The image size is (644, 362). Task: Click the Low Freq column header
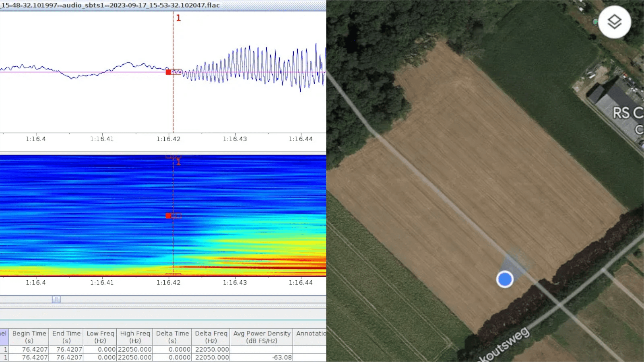pos(100,337)
